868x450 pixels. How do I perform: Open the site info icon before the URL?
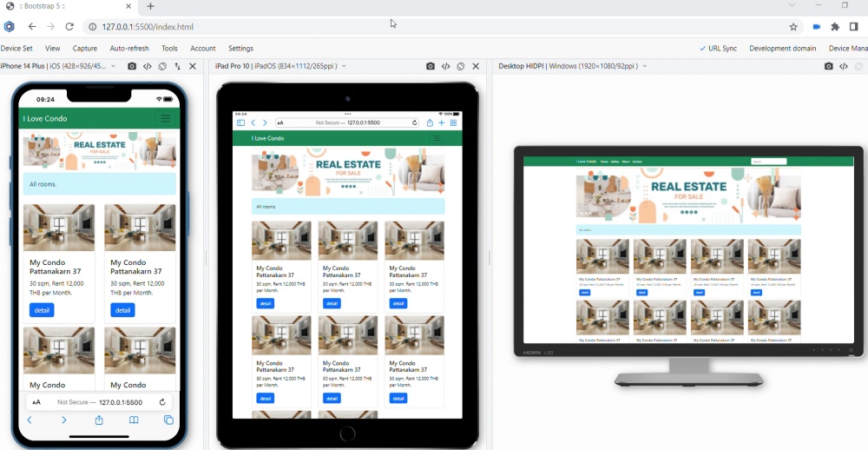click(x=93, y=27)
